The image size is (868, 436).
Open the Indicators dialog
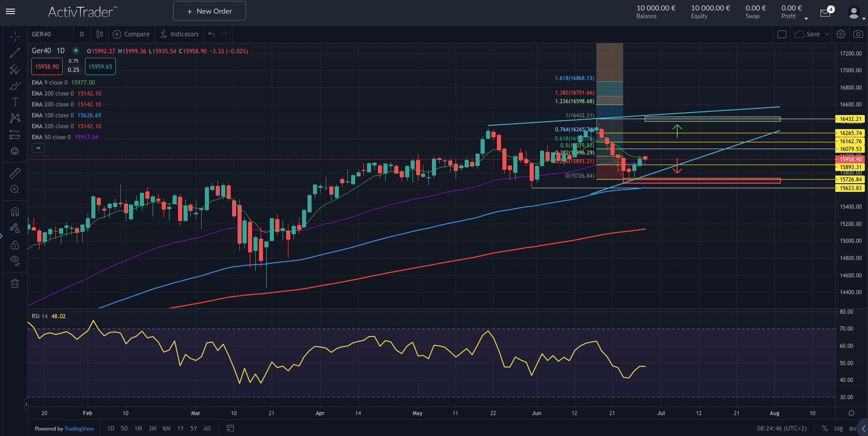[x=179, y=34]
